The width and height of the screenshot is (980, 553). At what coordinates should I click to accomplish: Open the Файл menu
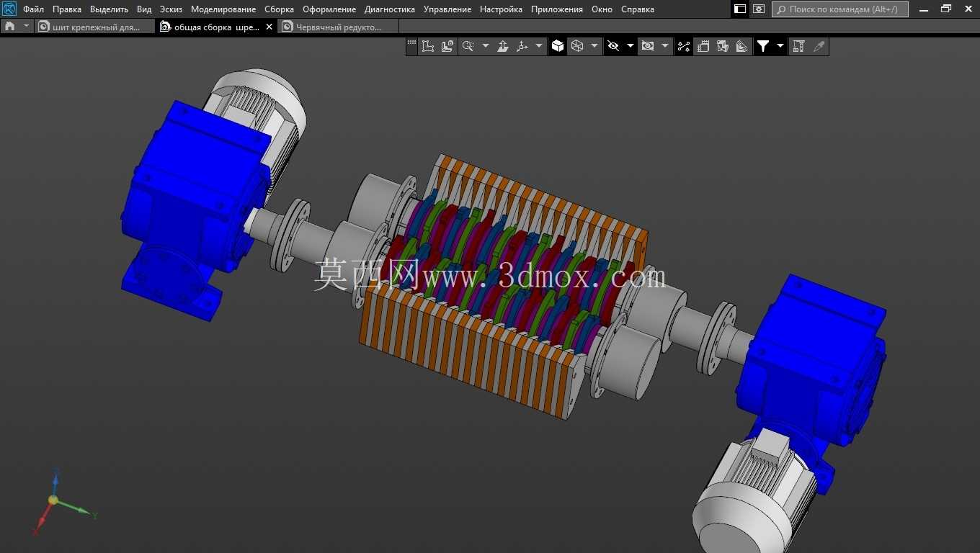pos(33,9)
